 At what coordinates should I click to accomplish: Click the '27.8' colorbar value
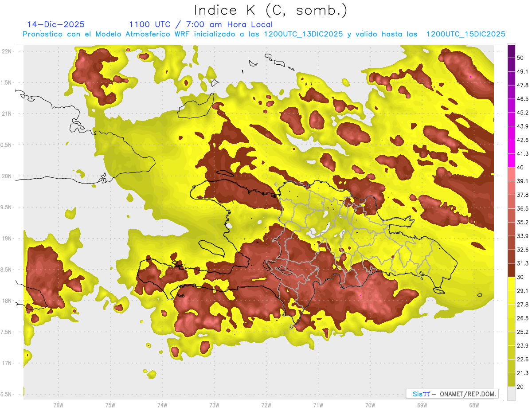tap(523, 305)
